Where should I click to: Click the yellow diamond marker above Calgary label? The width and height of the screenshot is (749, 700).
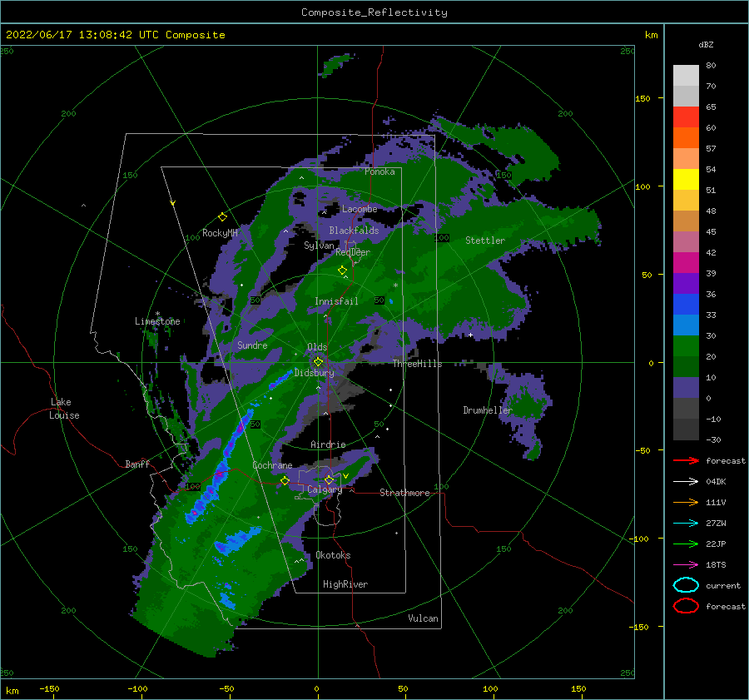(329, 479)
